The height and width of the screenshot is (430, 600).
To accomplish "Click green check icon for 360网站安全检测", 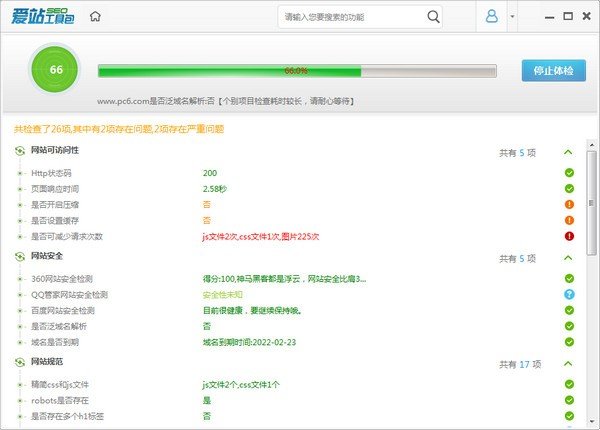I will click(569, 279).
